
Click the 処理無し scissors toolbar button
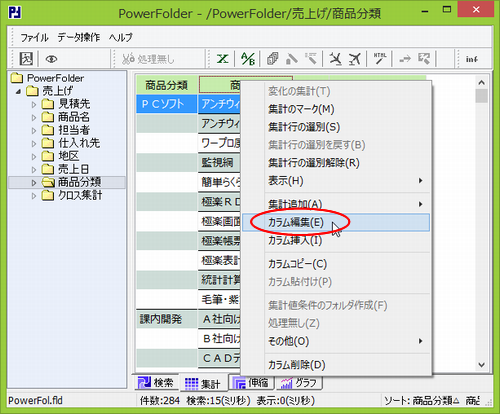148,59
